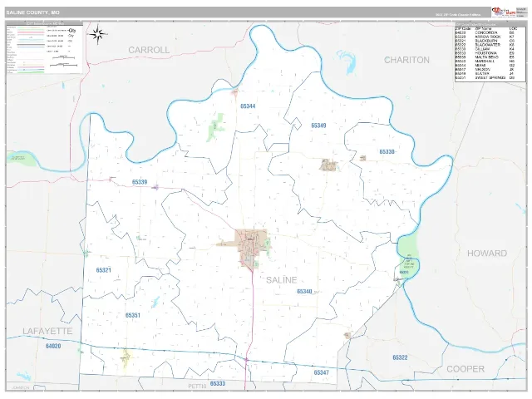The image size is (532, 399).
Task: Click the blue lake in Chariton county
Action: (348, 61)
